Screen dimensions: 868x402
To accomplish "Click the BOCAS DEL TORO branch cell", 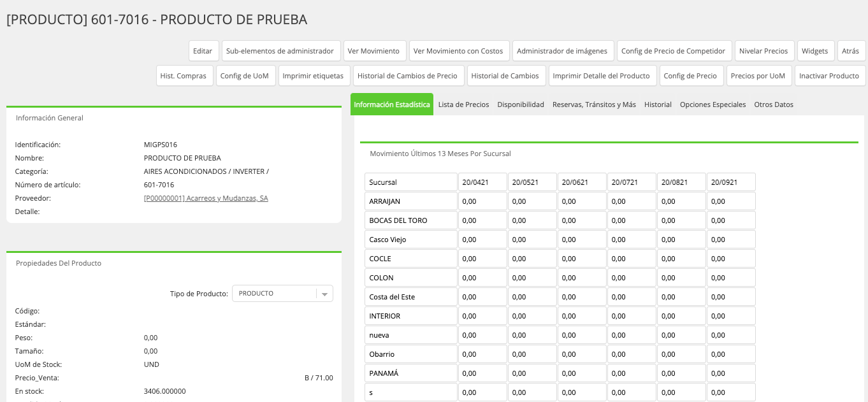I will 411,220.
